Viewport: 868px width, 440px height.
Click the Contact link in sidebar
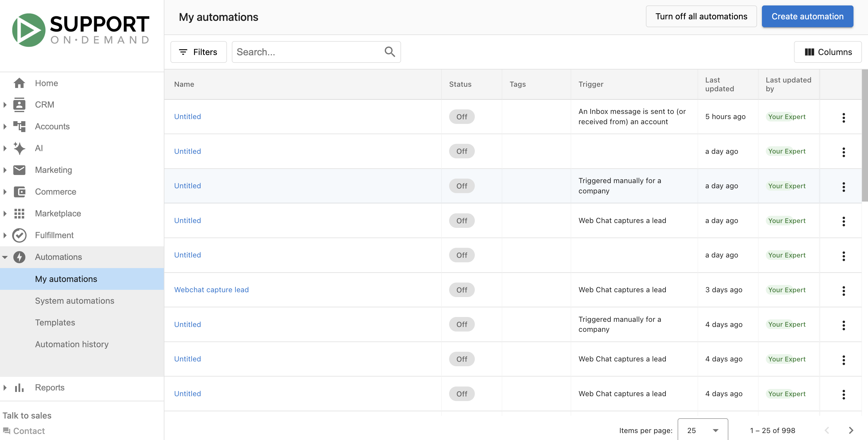[x=29, y=431]
